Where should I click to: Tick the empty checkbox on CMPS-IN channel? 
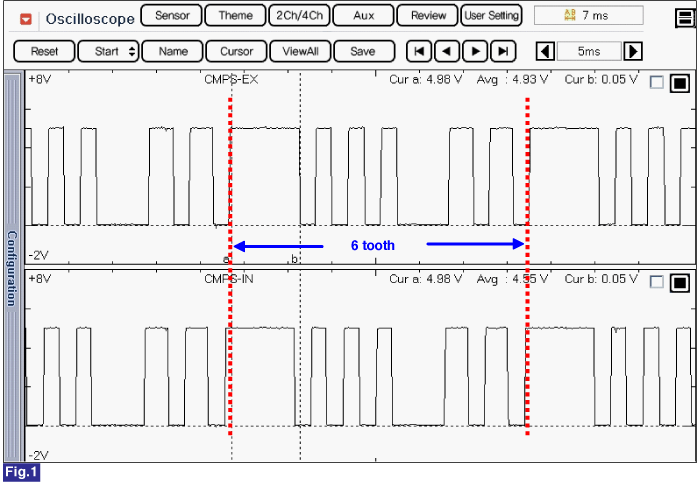(x=657, y=282)
